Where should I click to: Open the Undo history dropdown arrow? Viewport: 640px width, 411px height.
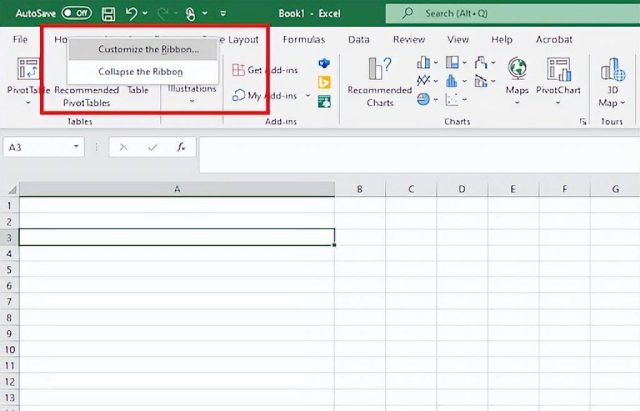pyautogui.click(x=145, y=13)
